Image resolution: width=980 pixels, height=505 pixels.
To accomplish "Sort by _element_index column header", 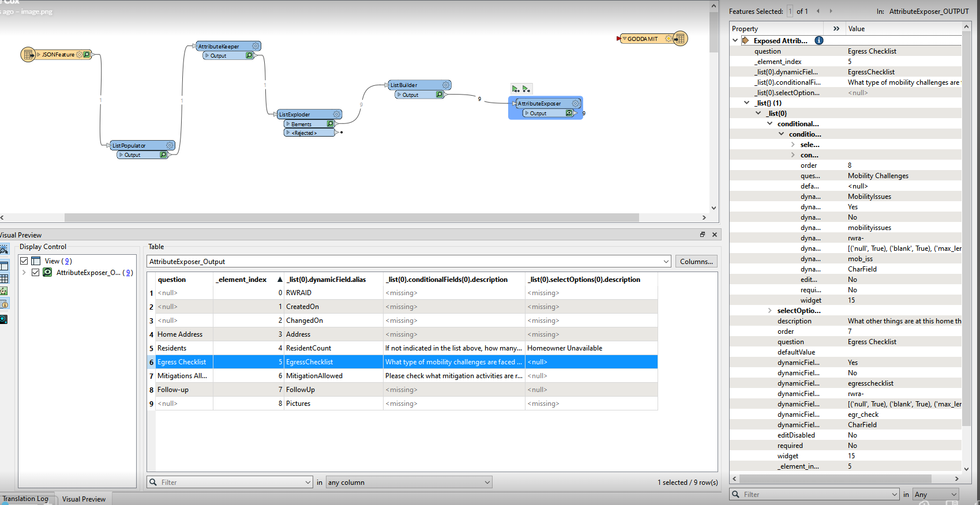I will (249, 280).
